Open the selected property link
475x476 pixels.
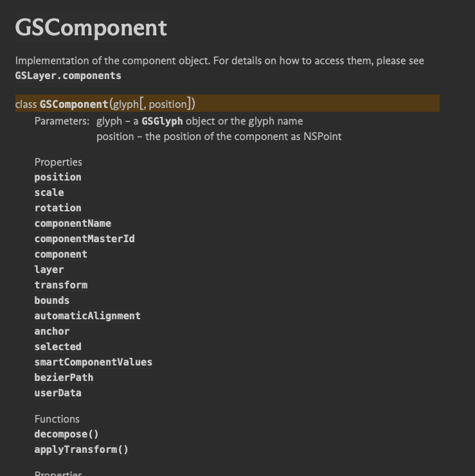pos(58,347)
